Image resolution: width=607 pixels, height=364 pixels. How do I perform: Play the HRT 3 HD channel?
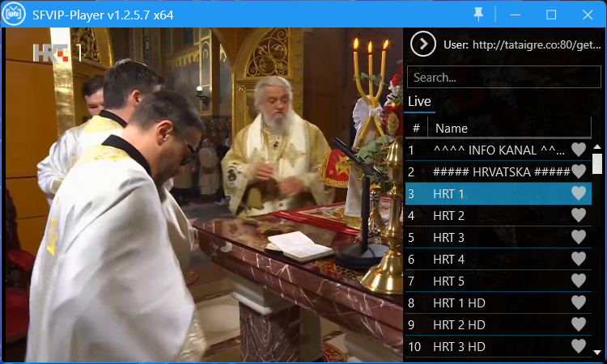tap(486, 346)
